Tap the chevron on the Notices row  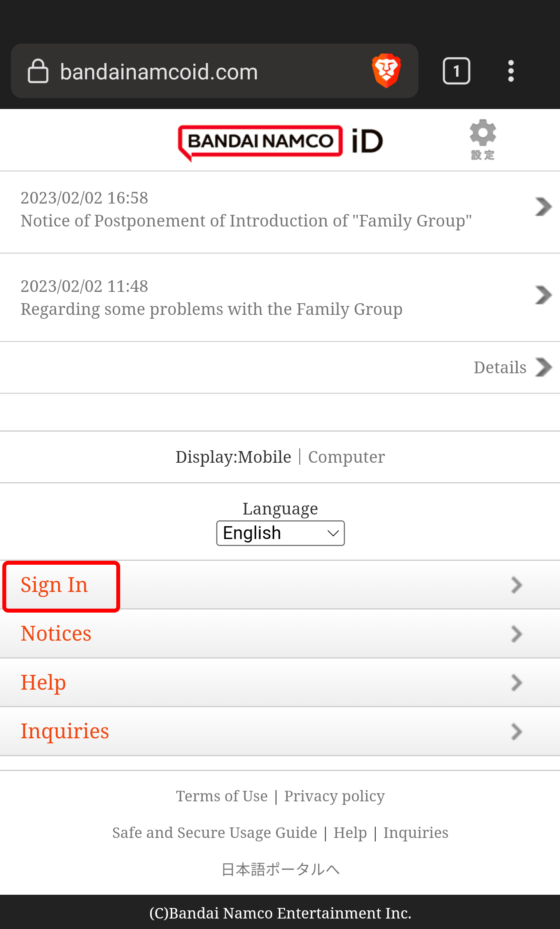[x=516, y=634]
